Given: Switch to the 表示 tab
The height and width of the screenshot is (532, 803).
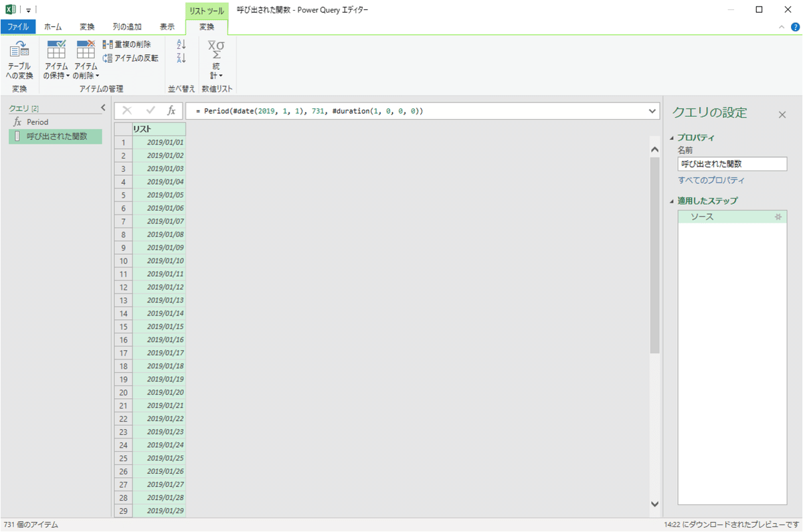Looking at the screenshot, I should point(167,27).
